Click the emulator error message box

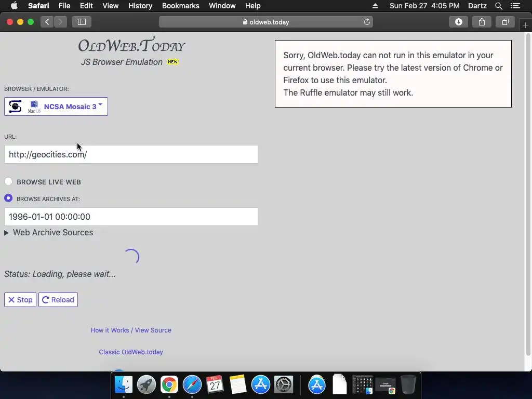[393, 74]
